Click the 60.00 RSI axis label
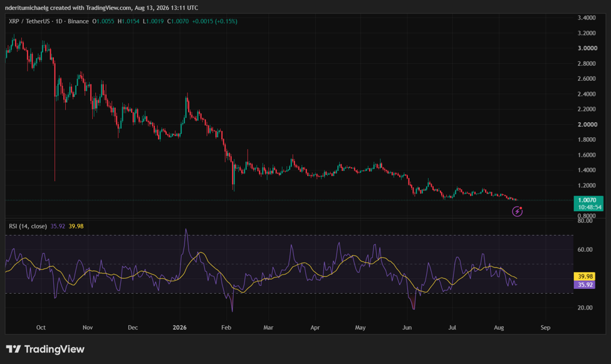Screen dimensions: 611x364 coord(585,250)
